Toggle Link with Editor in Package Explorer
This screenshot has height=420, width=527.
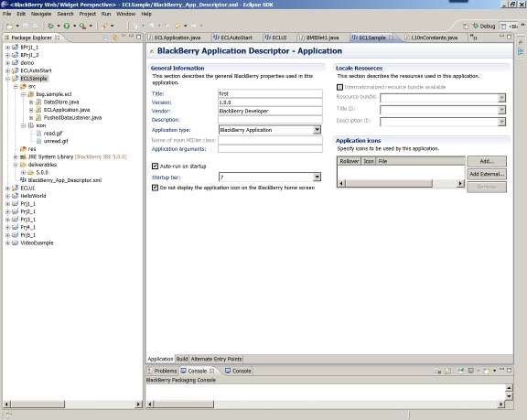pos(114,38)
